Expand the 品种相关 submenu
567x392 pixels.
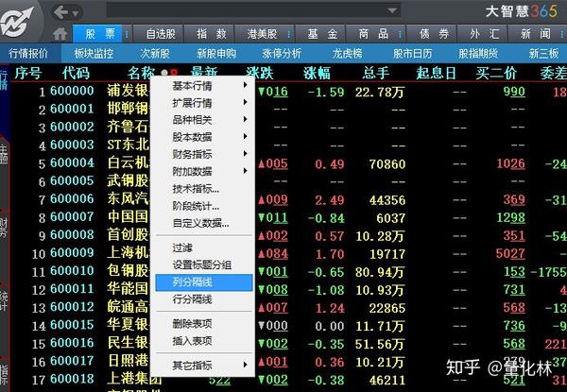tap(204, 120)
